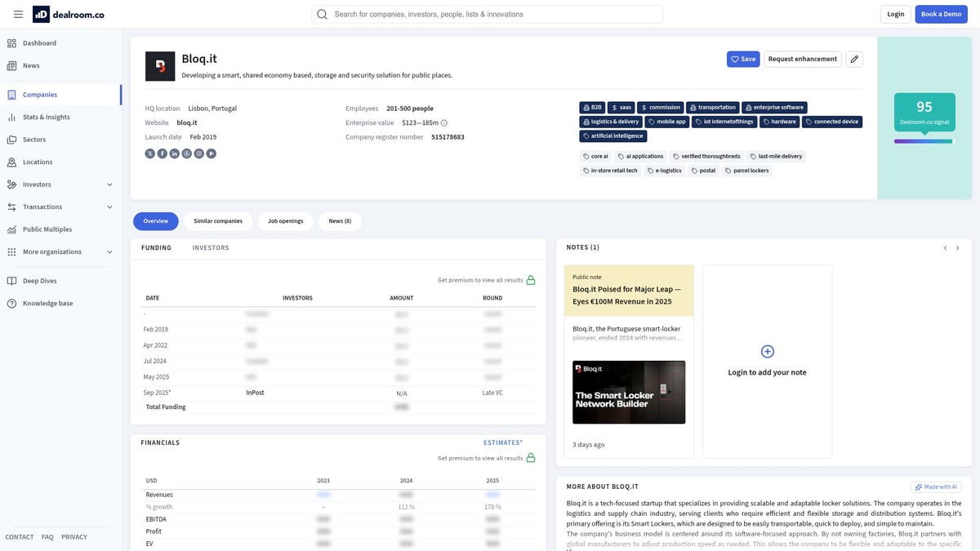Open Bloq.it's Instagram icon
Viewport: 980px width, 551px height.
coord(199,153)
